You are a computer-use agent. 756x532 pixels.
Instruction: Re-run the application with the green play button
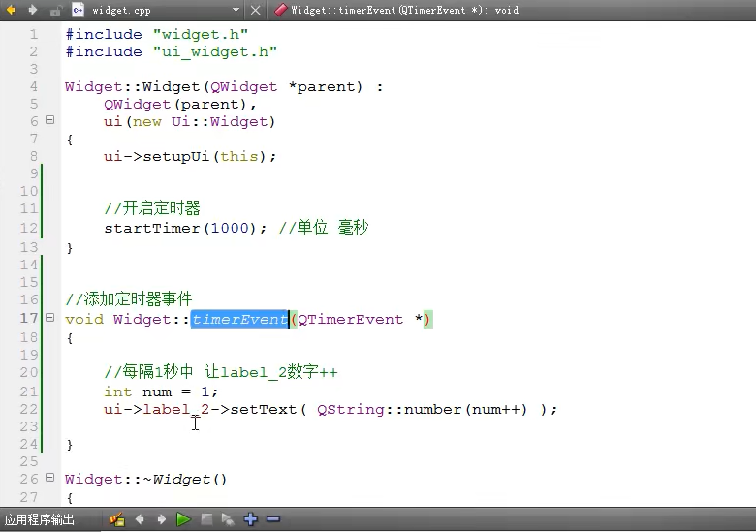(x=183, y=519)
